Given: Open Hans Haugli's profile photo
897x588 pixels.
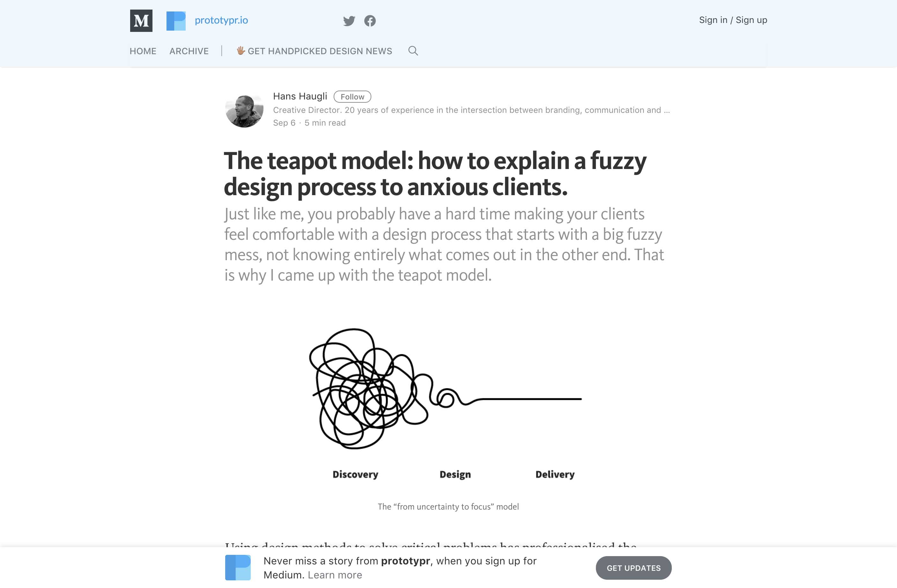Looking at the screenshot, I should pyautogui.click(x=244, y=111).
